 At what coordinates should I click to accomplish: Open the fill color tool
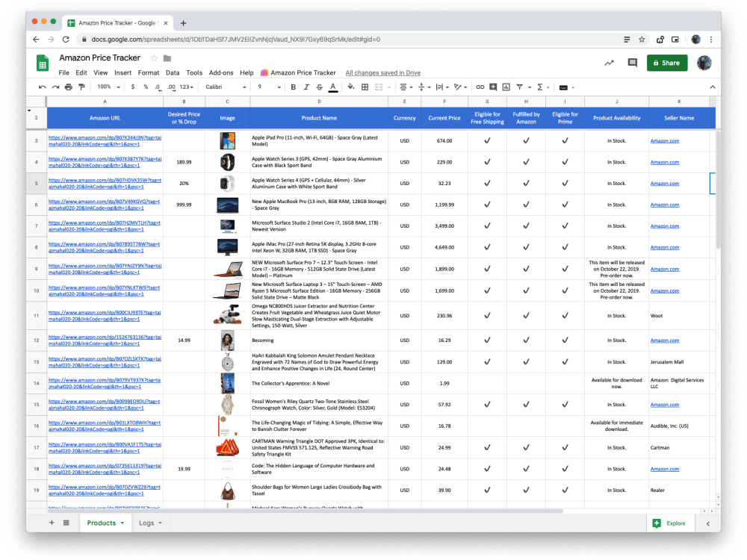350,87
